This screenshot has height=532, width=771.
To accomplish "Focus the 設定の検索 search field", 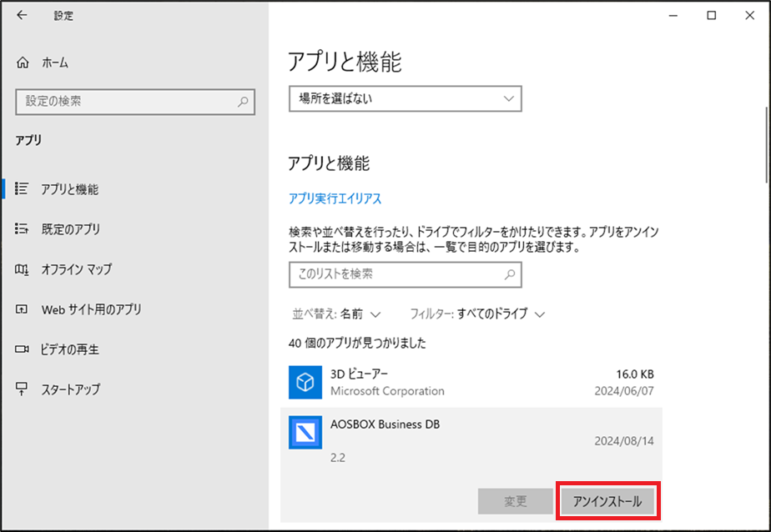I will [x=135, y=102].
